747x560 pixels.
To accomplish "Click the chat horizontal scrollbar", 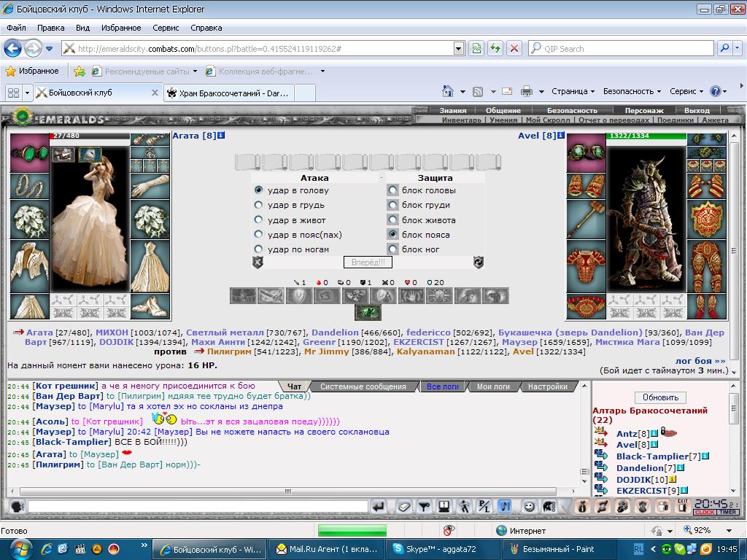I will click(x=287, y=491).
